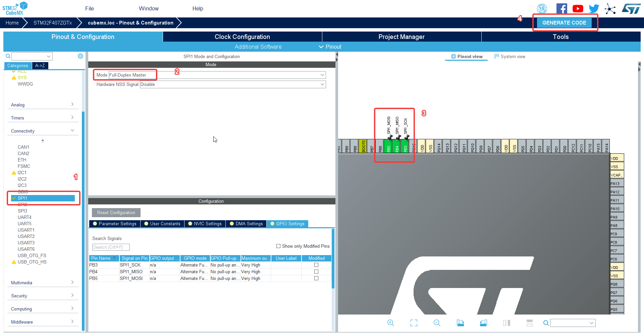Click the PA13 pin on chip
The image size is (644, 336).
[x=617, y=183]
